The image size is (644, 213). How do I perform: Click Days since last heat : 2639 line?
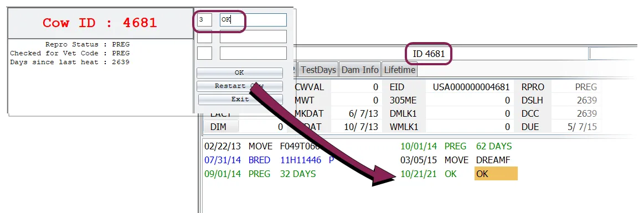coord(70,63)
